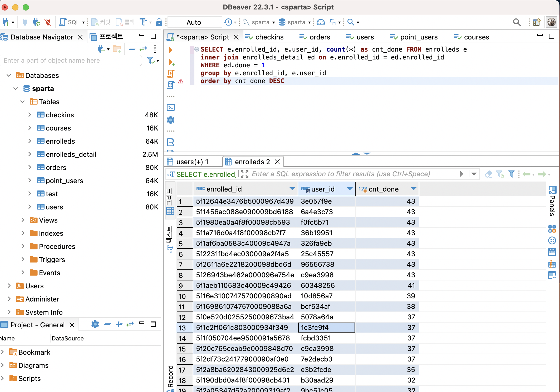Click the Project panel configure gear icon
The height and width of the screenshot is (392, 560).
pos(95,324)
